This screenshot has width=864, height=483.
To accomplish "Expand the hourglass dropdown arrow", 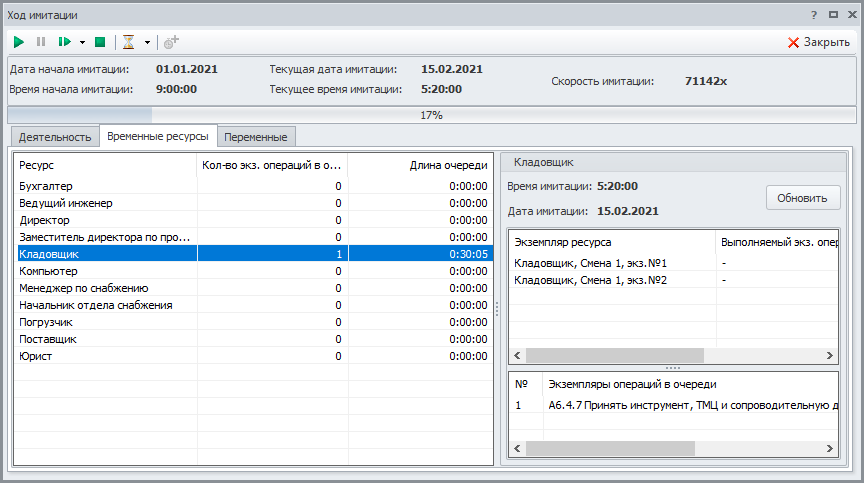I will pyautogui.click(x=147, y=42).
